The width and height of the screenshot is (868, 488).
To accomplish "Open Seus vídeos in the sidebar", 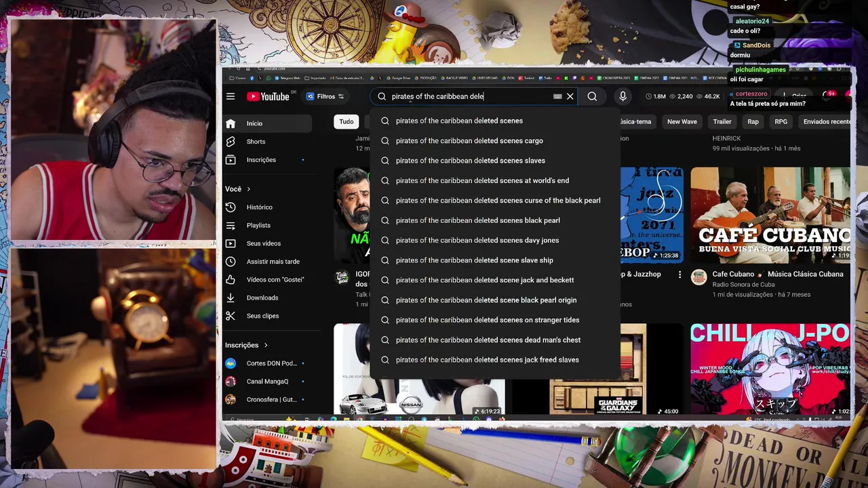I will point(267,243).
